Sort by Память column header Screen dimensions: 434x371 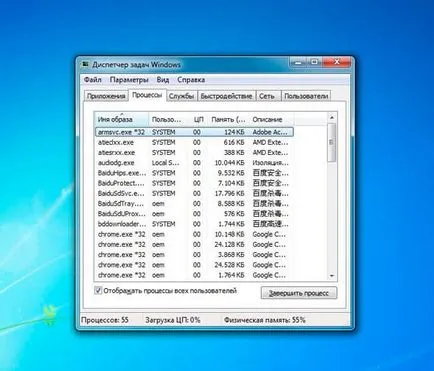(228, 119)
